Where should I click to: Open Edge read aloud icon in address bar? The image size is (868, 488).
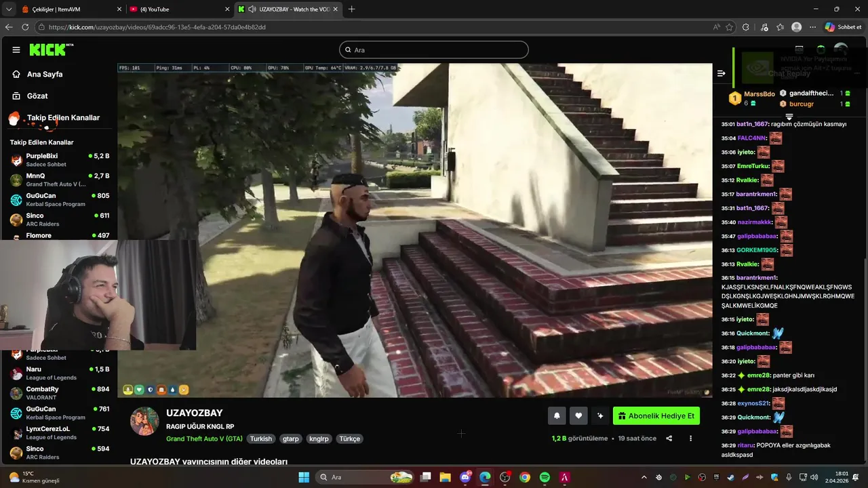coord(717,27)
